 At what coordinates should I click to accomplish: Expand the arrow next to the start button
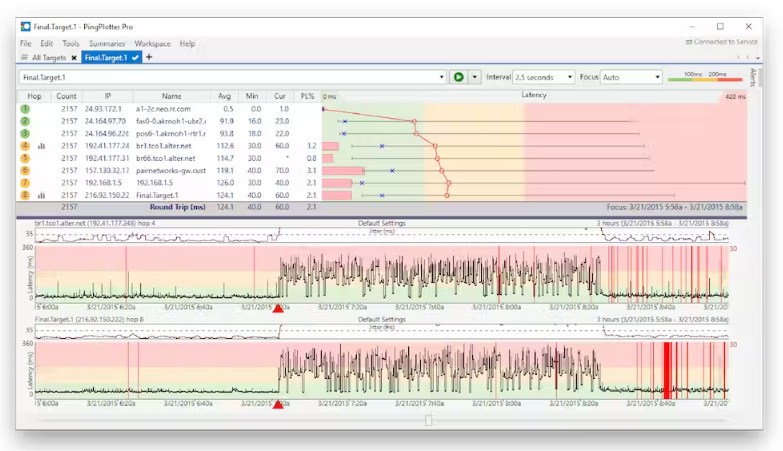pyautogui.click(x=473, y=77)
